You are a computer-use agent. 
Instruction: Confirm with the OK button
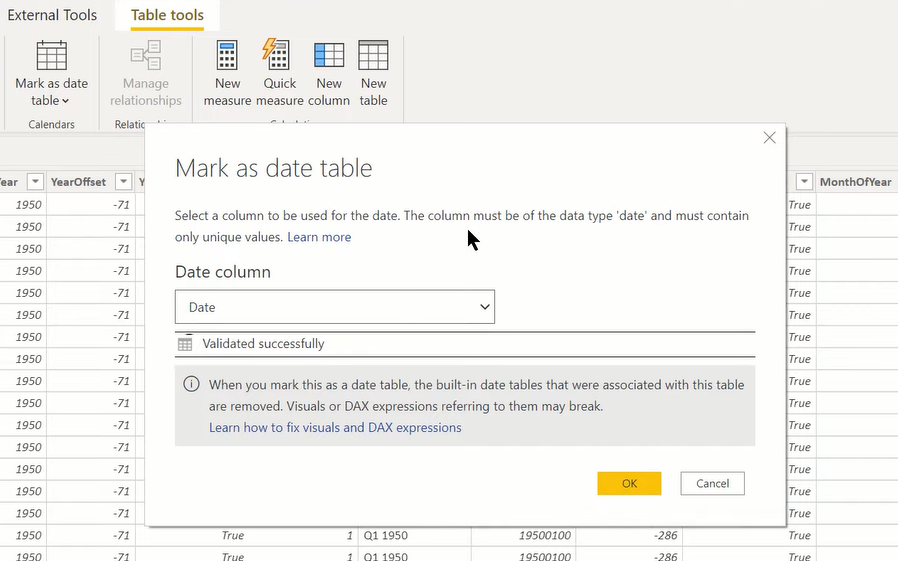629,484
